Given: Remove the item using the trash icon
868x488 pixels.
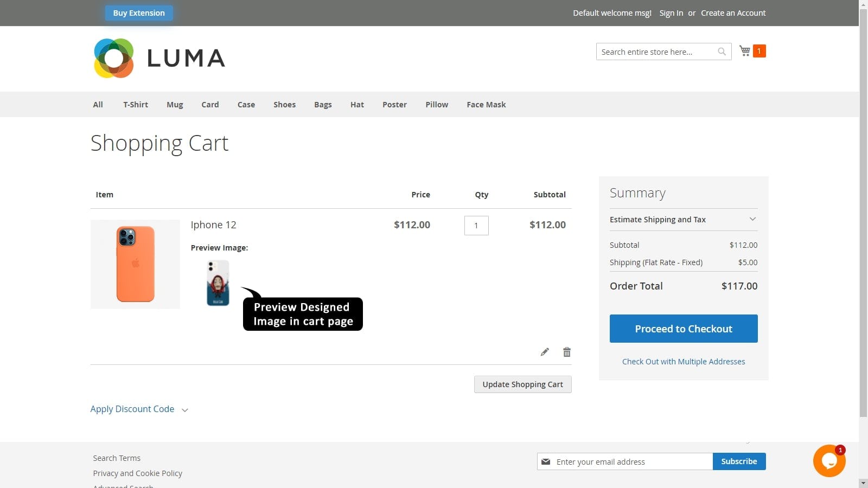Looking at the screenshot, I should (567, 352).
